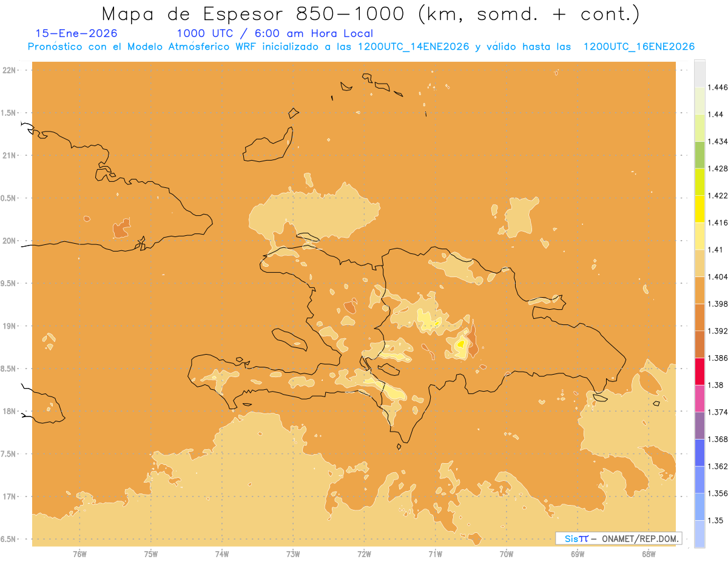This screenshot has height=562, width=728.
Task: Pick the bright yellow swatch between 1.416 and 1.422
Action: click(x=699, y=209)
